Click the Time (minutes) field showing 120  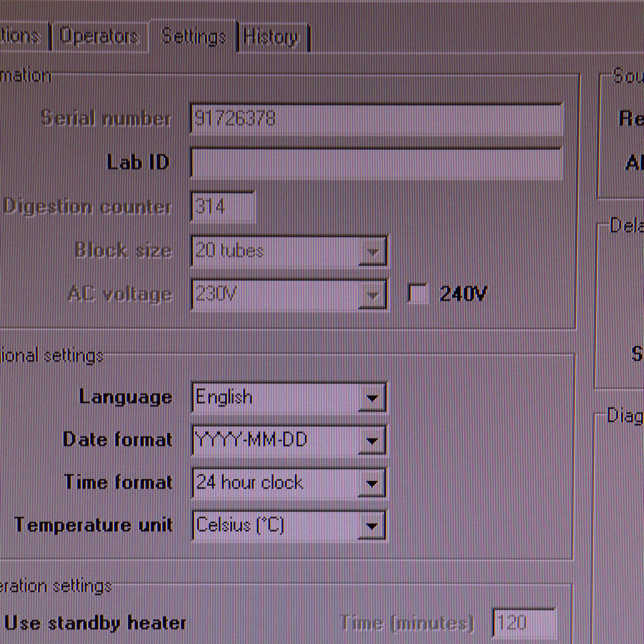(x=523, y=623)
